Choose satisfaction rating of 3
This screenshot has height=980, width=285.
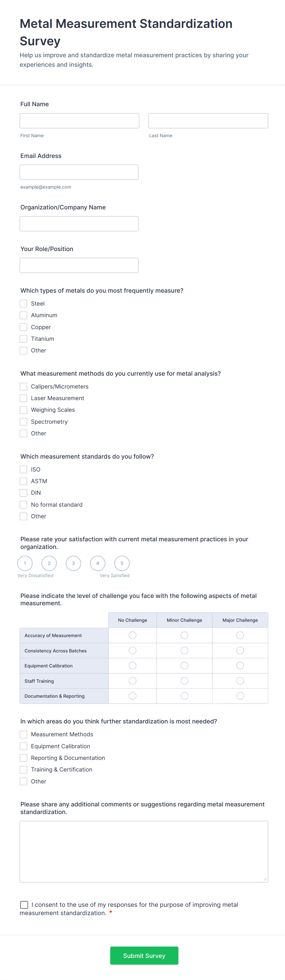pyautogui.click(x=73, y=563)
